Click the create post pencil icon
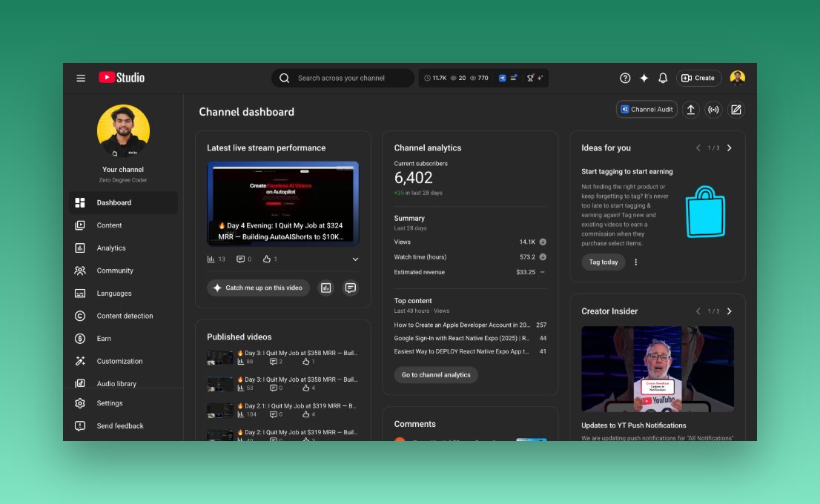The width and height of the screenshot is (820, 504). click(x=735, y=109)
